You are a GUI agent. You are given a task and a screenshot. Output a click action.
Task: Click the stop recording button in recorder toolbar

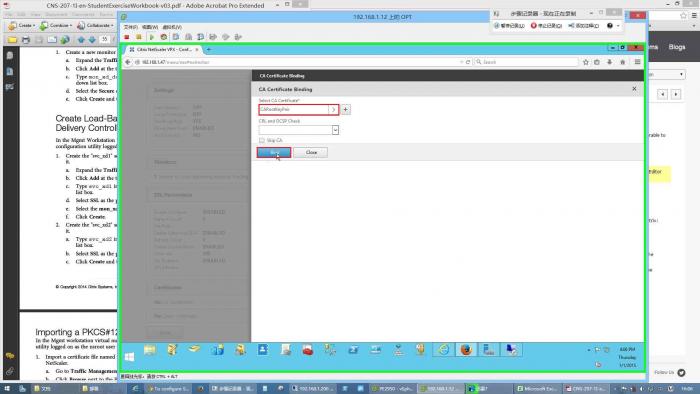tap(546, 26)
